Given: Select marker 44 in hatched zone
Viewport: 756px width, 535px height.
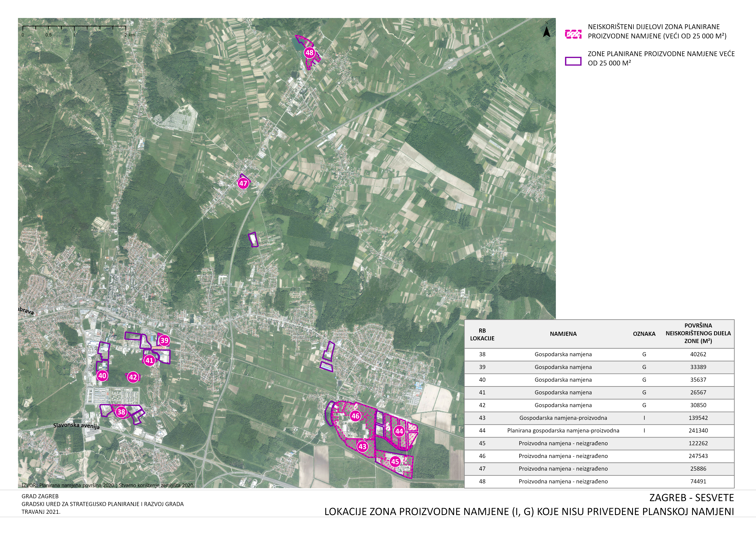Looking at the screenshot, I should point(399,431).
